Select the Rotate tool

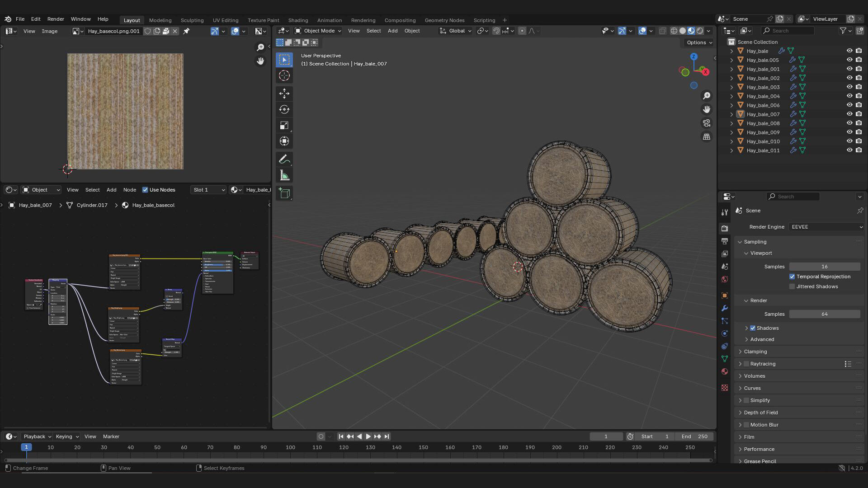coord(284,109)
